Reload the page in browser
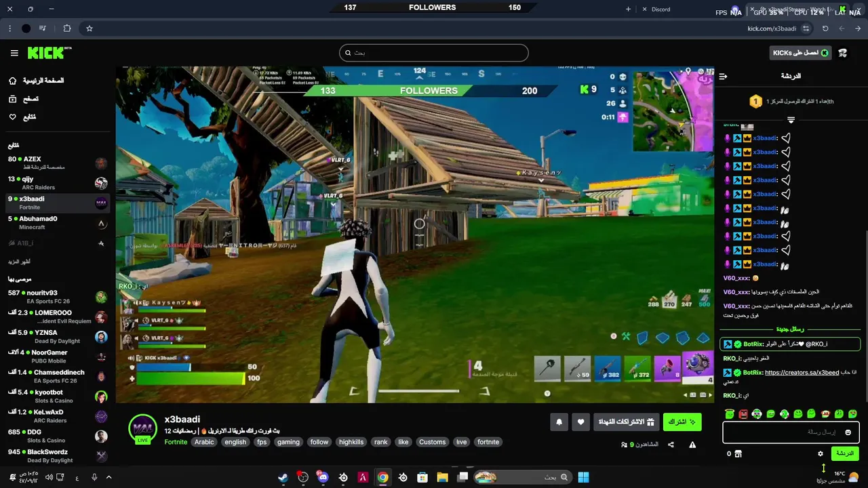This screenshot has width=868, height=488. click(825, 28)
